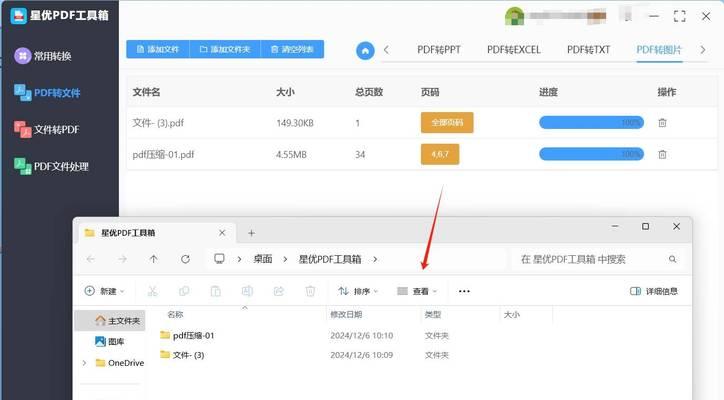Click the PDF文件处理 green sidebar icon
Viewport: 724px width, 400px height.
(22, 166)
